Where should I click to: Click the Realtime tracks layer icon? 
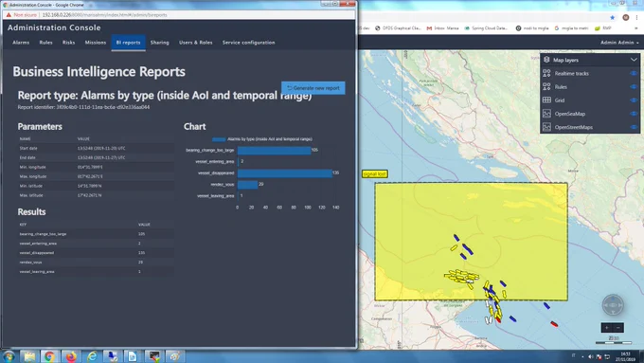click(546, 73)
